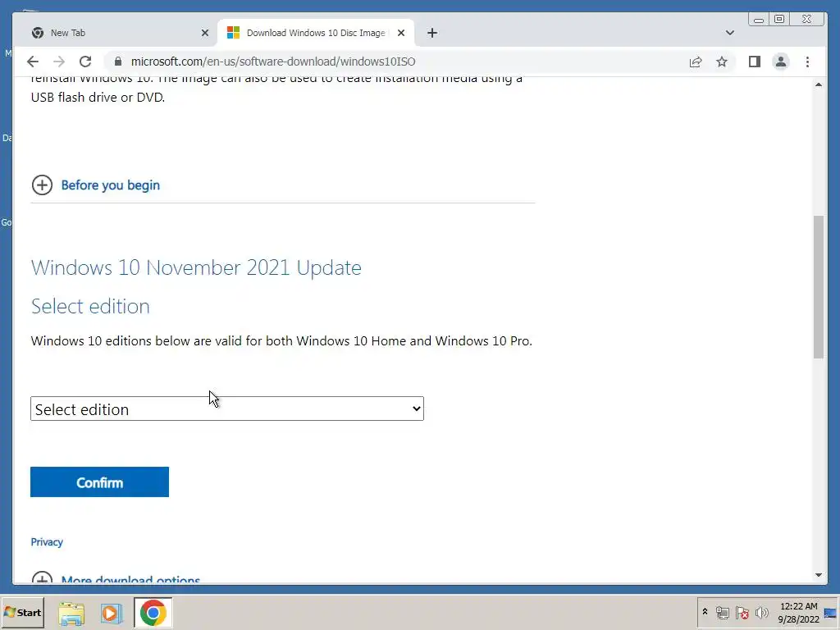
Task: View site info via the padlock icon
Action: [118, 62]
